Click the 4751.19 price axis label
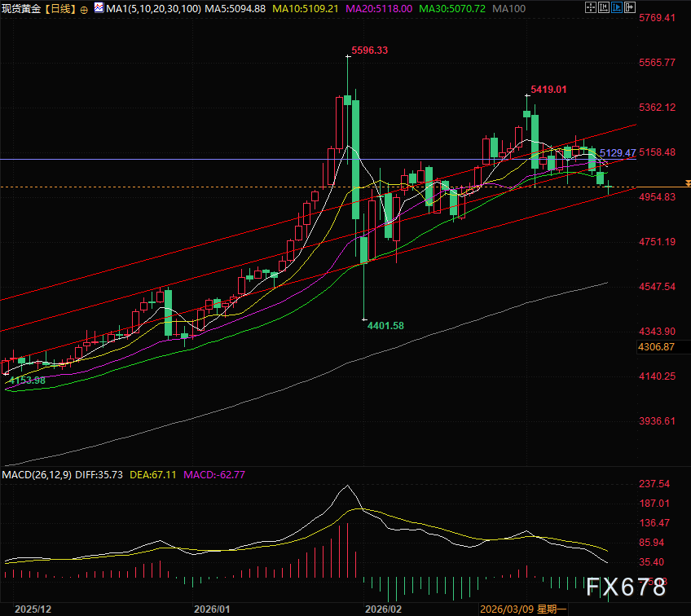Screen dimensions: 691x616 pyautogui.click(x=657, y=242)
